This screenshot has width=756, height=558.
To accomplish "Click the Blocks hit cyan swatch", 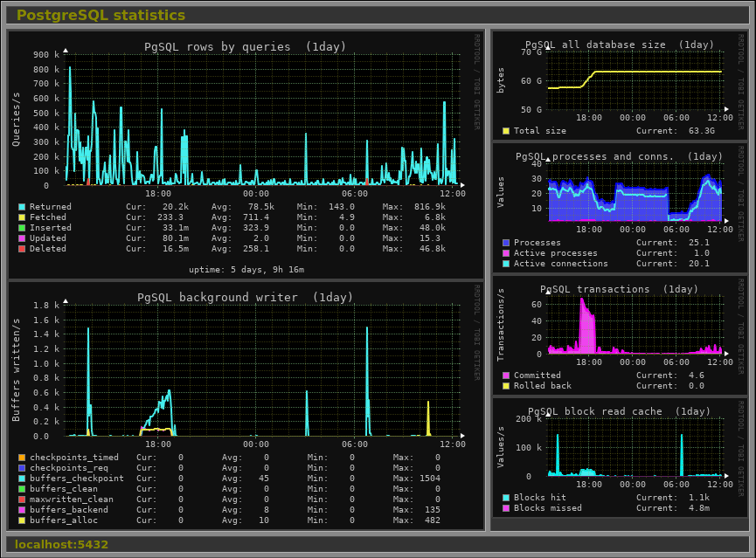I will point(506,498).
